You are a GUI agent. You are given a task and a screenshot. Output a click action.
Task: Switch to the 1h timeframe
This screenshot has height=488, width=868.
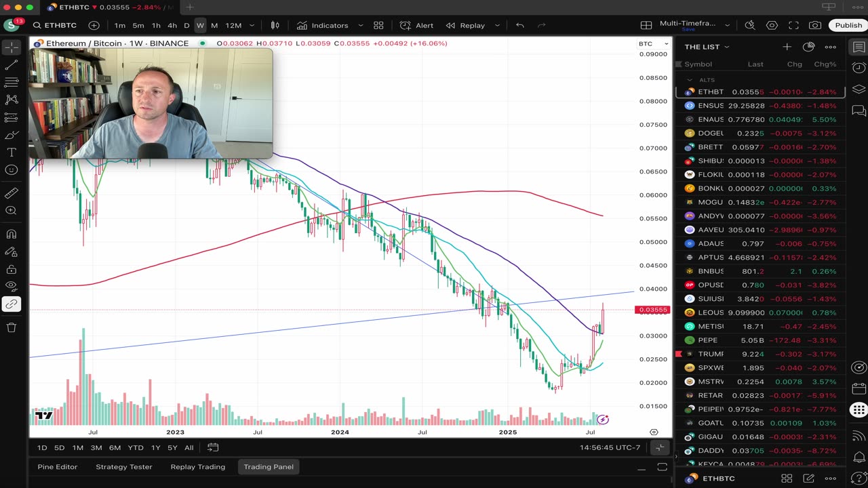tap(156, 25)
